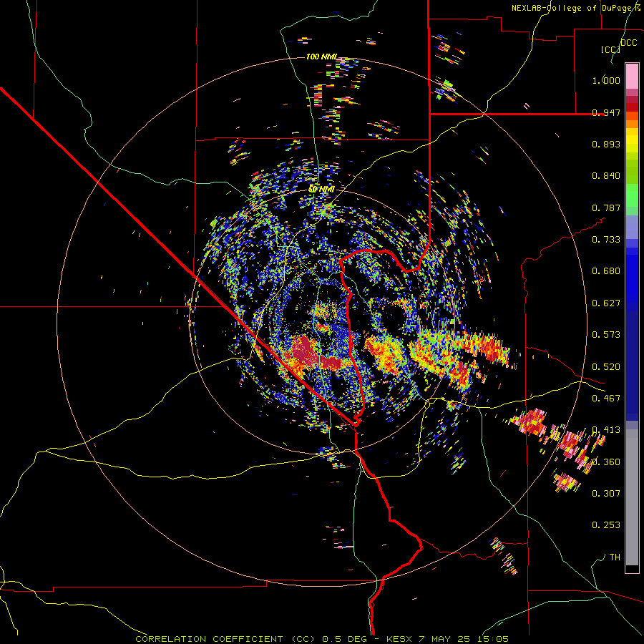This screenshot has height=644, width=644.
Task: Click the 0.307 scale label
Action: click(606, 494)
